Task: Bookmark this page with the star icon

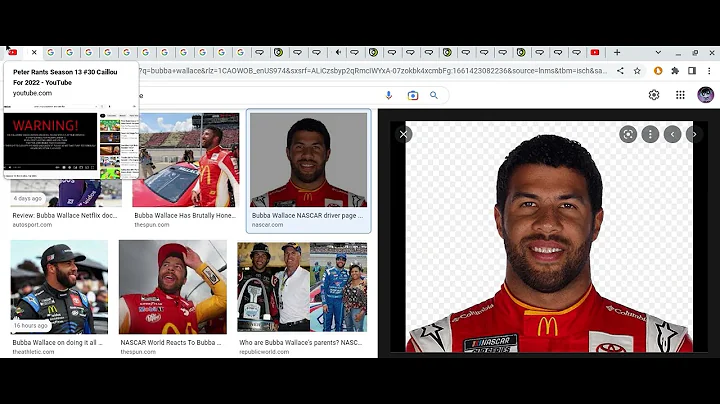Action: [637, 71]
